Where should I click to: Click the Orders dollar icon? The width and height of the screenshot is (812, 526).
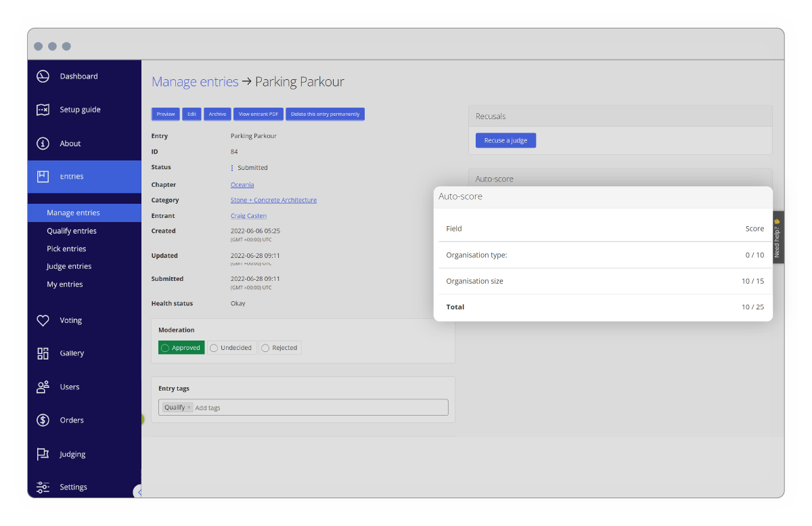[x=43, y=420]
